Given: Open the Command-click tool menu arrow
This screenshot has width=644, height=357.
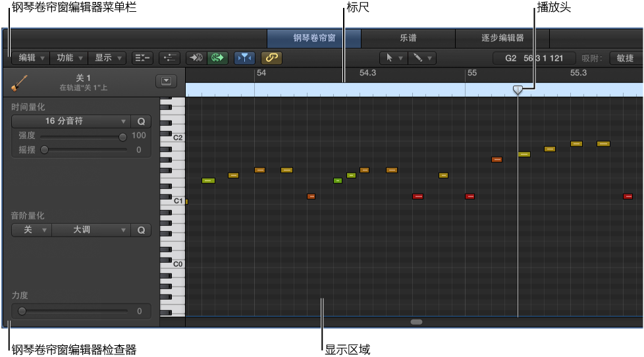Looking at the screenshot, I should pos(429,59).
